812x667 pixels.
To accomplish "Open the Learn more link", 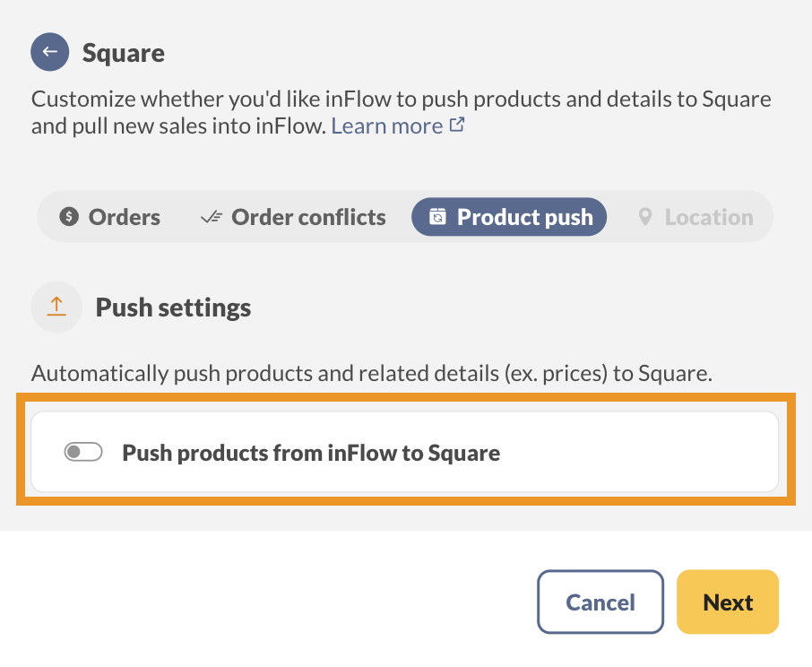I will [x=387, y=126].
